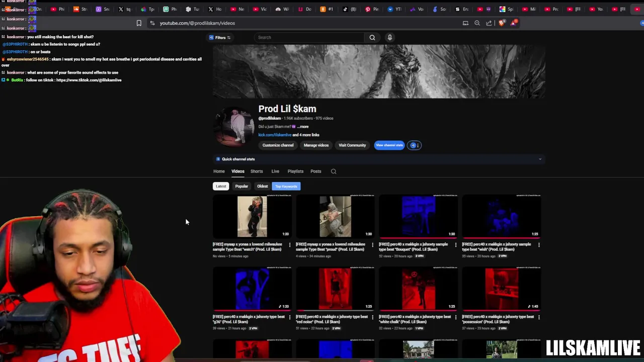644x362 pixels.
Task: Click the screen/cast icon in address bar
Action: 465,23
